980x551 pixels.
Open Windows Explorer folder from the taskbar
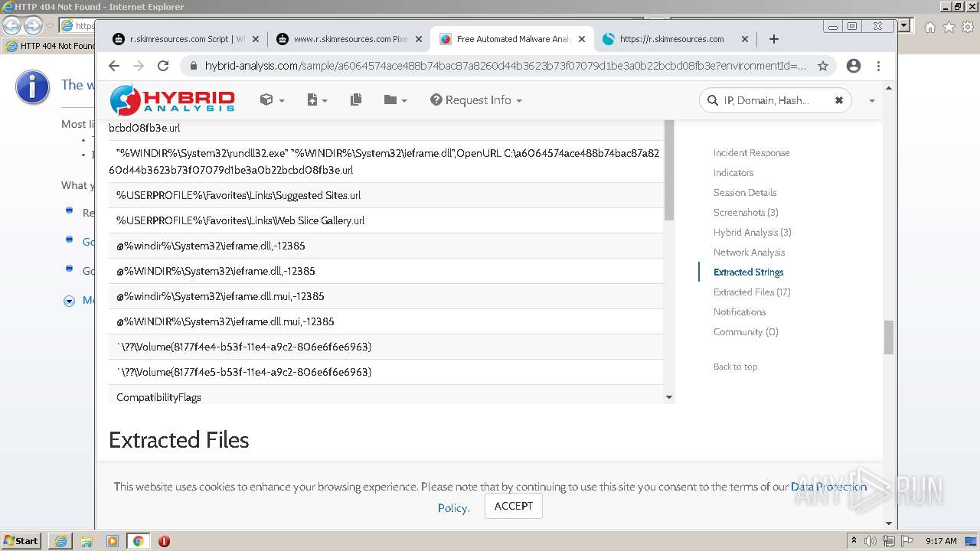[x=87, y=541]
